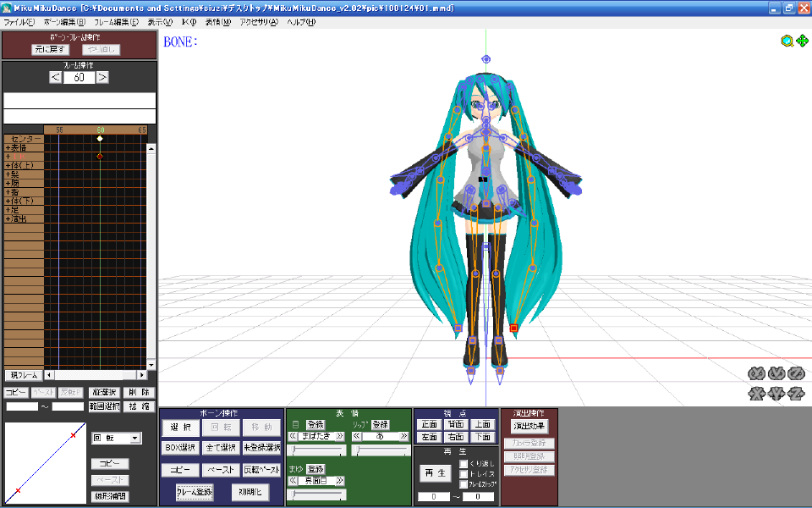The image size is (812, 508).
Task: Select the red highlighted bone at hair tip
Action: click(513, 328)
